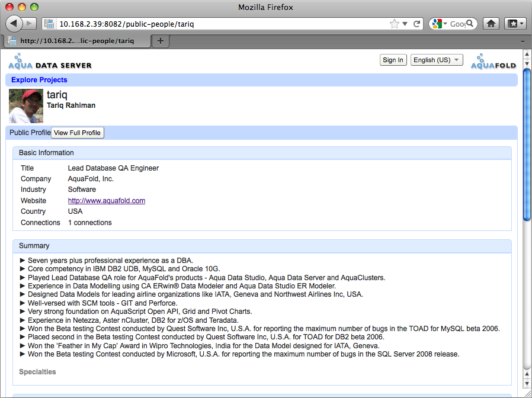Click the Summary section header
This screenshot has height=398, width=532.
(x=262, y=246)
